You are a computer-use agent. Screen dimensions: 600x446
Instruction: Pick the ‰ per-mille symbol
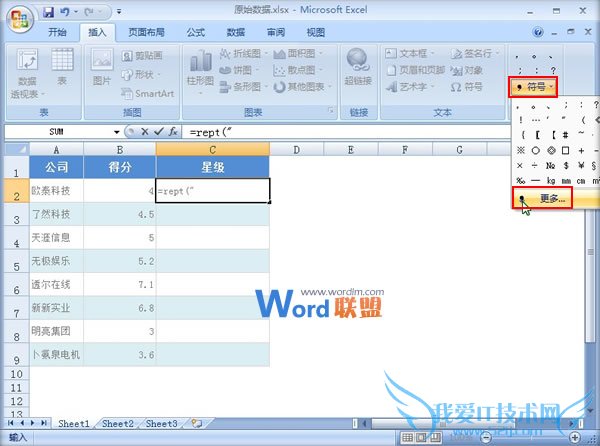[x=520, y=180]
